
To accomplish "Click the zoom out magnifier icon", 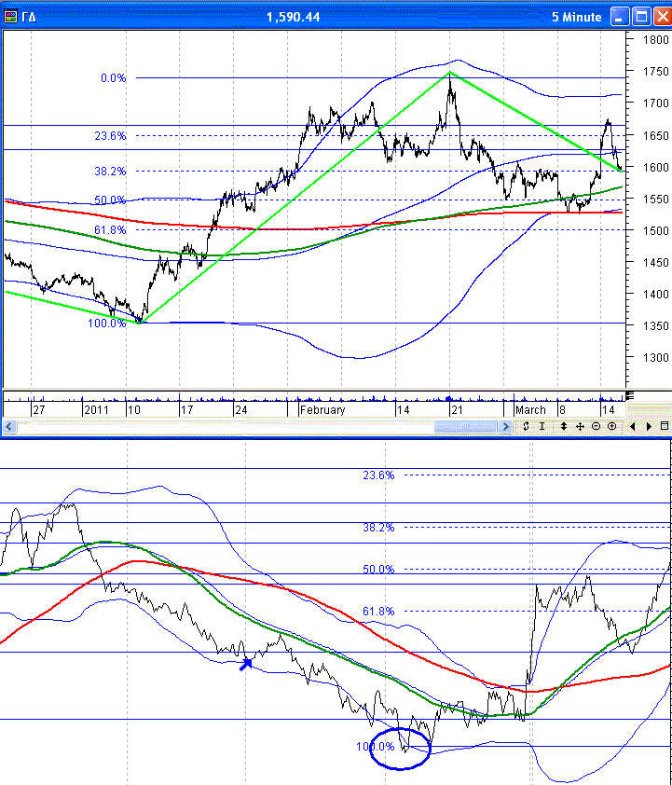I will click(596, 426).
